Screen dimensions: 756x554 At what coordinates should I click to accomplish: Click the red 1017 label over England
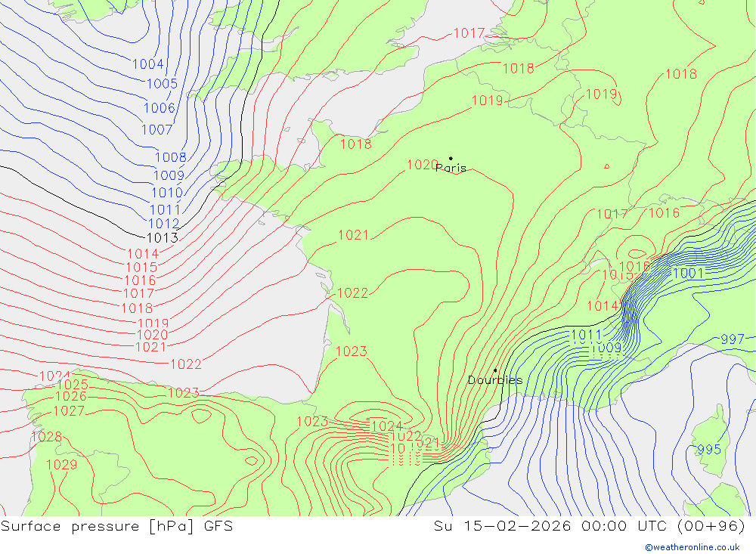click(469, 32)
